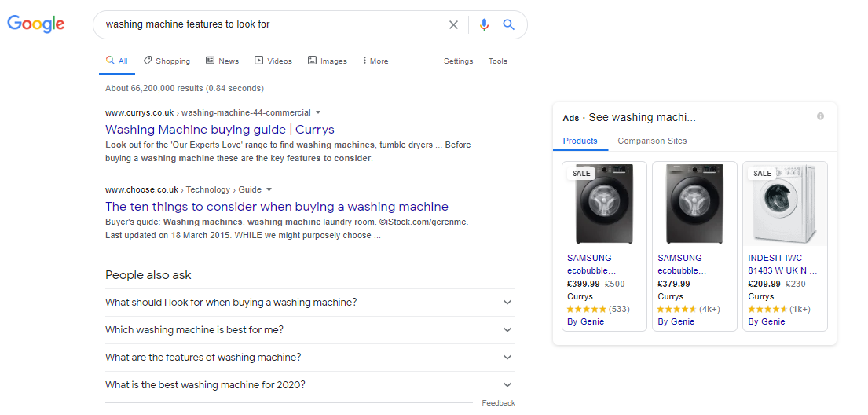
Task: Expand "Which washing machine is best for me?"
Action: 309,329
